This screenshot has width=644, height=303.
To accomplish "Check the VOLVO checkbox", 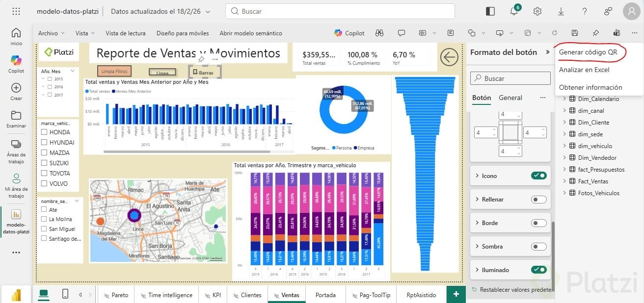I will [x=44, y=183].
